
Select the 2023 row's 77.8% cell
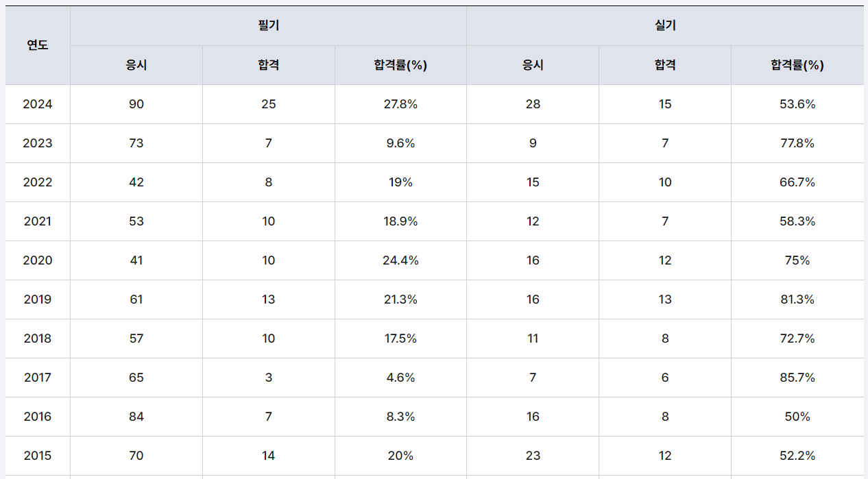(797, 143)
